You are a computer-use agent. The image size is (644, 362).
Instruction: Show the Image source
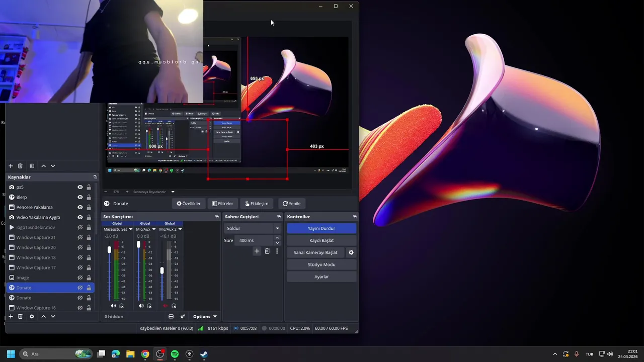click(80, 278)
